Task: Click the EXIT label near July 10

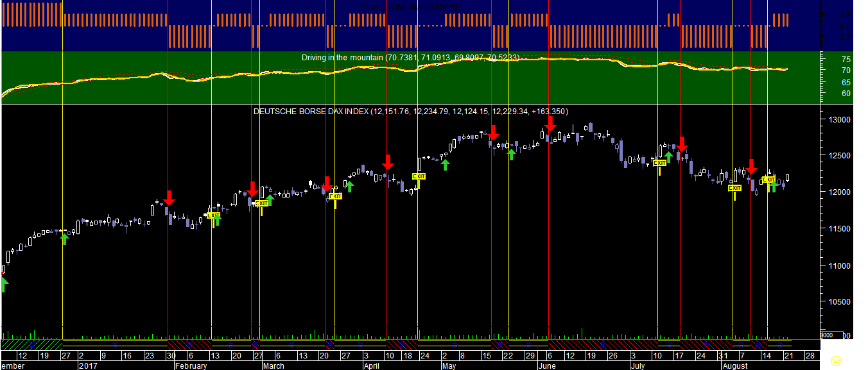Action: click(659, 163)
